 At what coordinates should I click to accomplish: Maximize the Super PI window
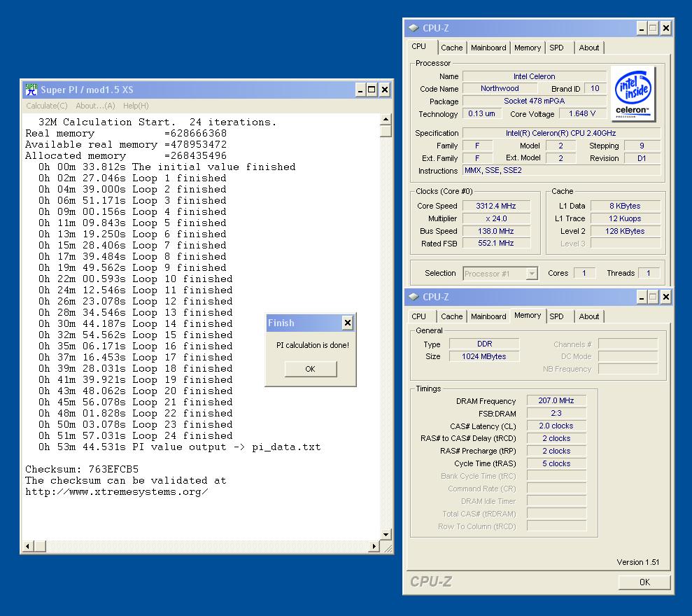(x=372, y=90)
